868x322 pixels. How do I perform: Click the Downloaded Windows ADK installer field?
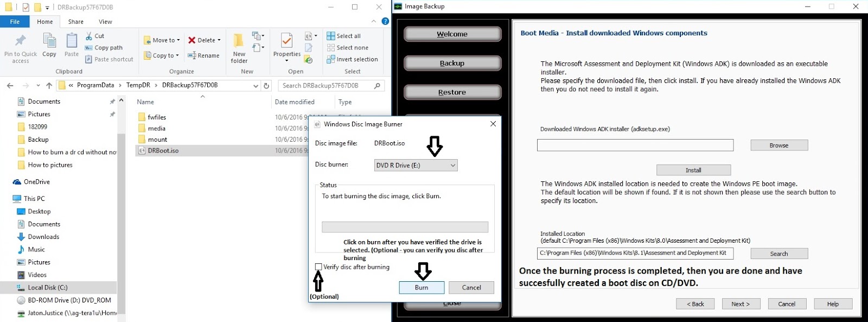click(x=635, y=145)
